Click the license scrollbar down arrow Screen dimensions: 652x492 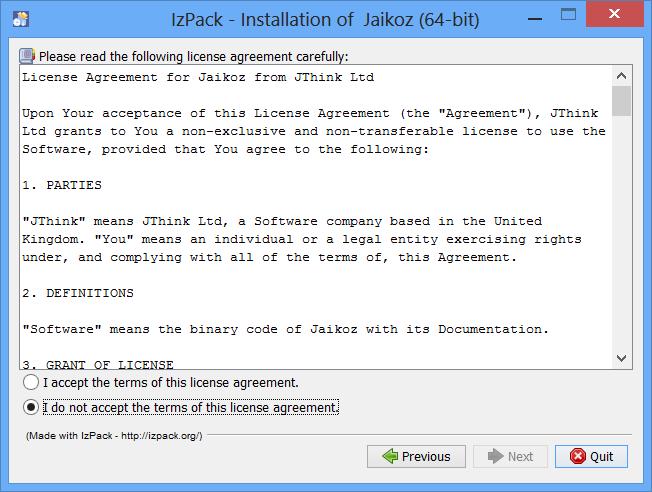(x=622, y=358)
